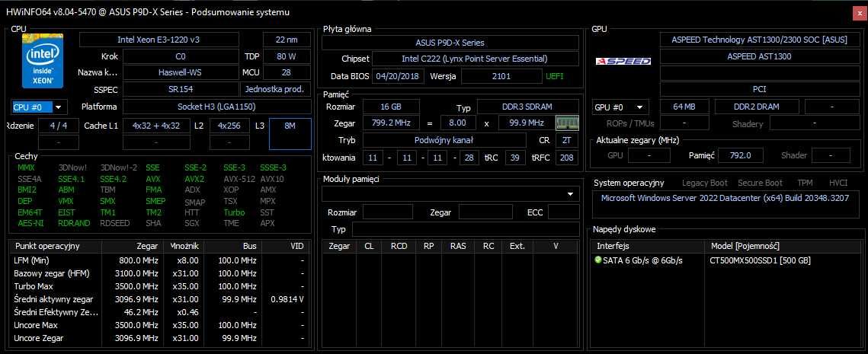Select the Średni aktywny zegar row
Image resolution: width=868 pixels, height=354 pixels.
[x=160, y=299]
